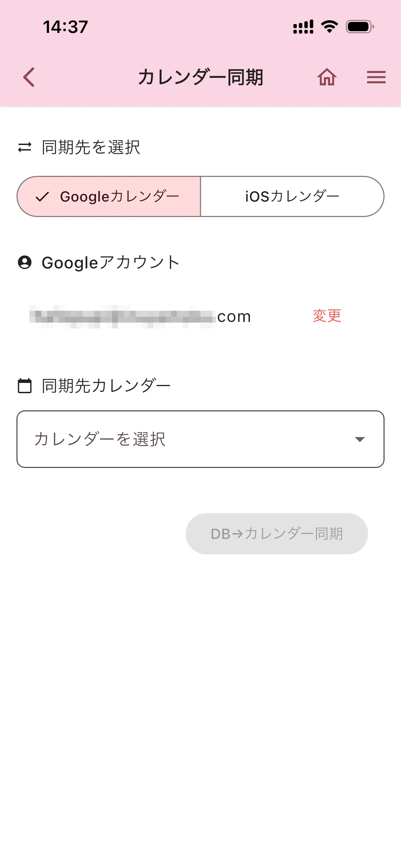The height and width of the screenshot is (868, 401).
Task: Tap the checkmark on Googleカレンダー
Action: point(42,197)
